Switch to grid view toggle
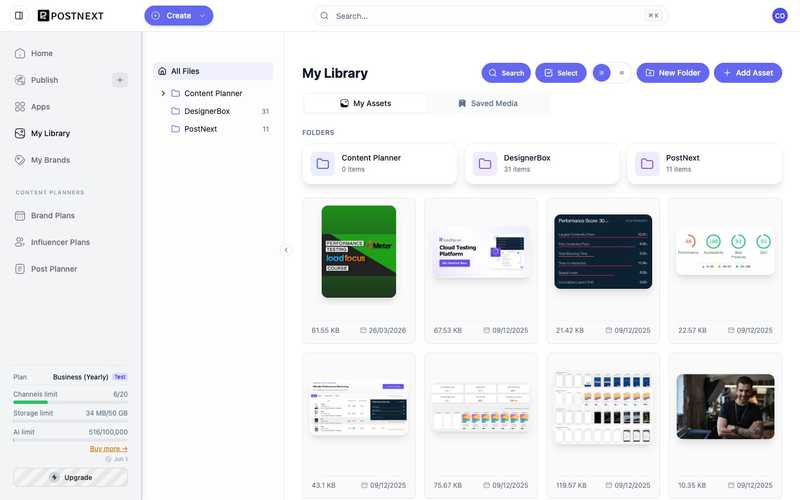The width and height of the screenshot is (800, 500). click(x=602, y=73)
